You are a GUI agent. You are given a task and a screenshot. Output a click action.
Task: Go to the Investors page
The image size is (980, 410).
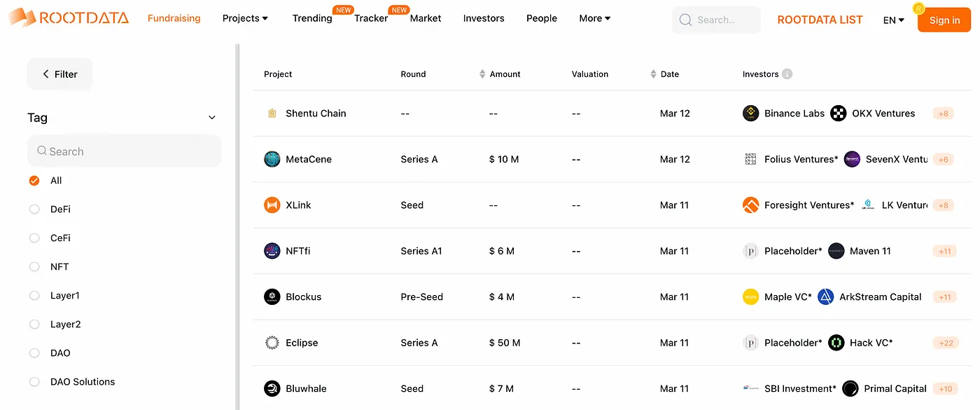(484, 18)
